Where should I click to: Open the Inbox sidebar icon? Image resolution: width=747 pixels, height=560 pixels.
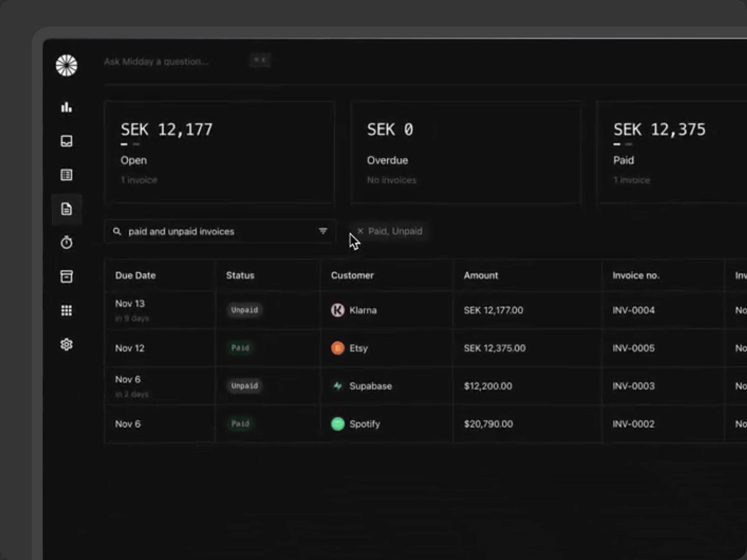click(x=67, y=141)
